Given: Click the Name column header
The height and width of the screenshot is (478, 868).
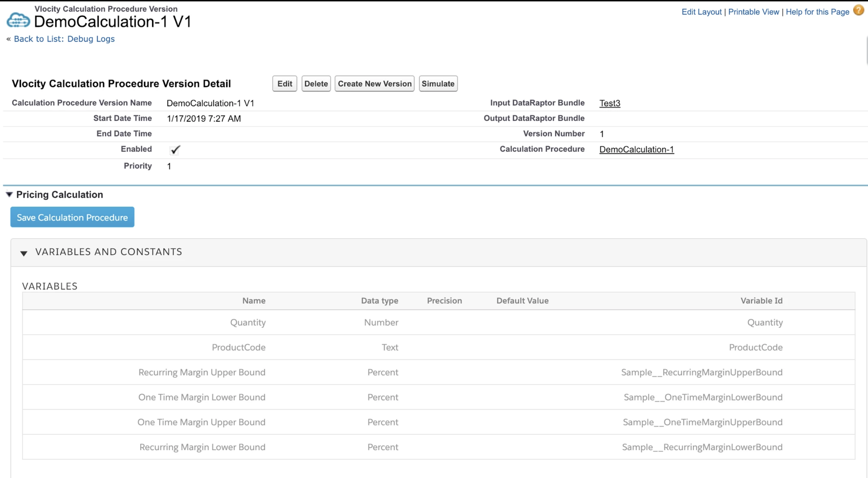Looking at the screenshot, I should tap(254, 301).
